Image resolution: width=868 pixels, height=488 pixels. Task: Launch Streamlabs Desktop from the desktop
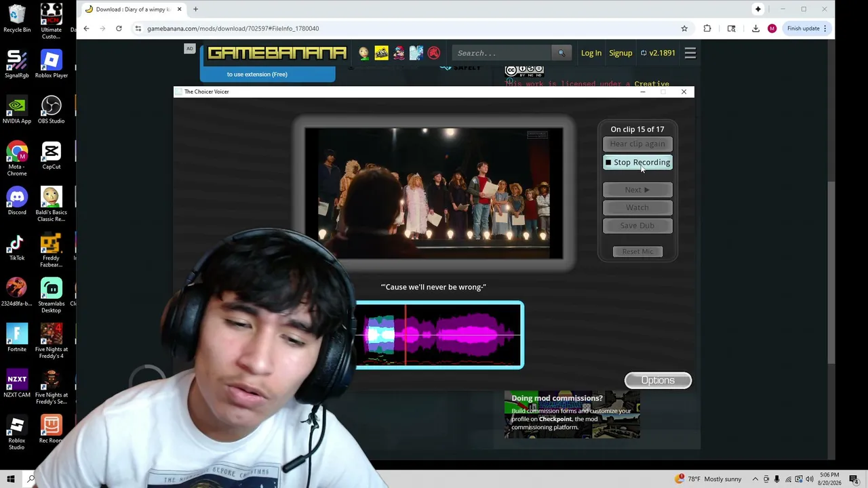tap(51, 296)
